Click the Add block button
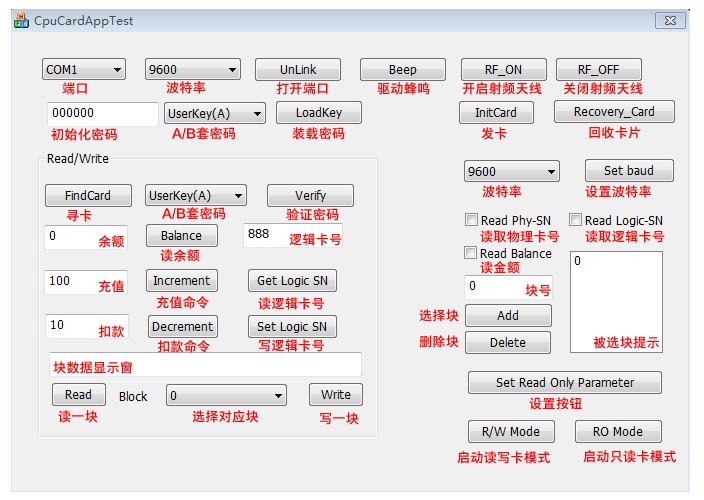This screenshot has height=500, width=704. click(508, 316)
